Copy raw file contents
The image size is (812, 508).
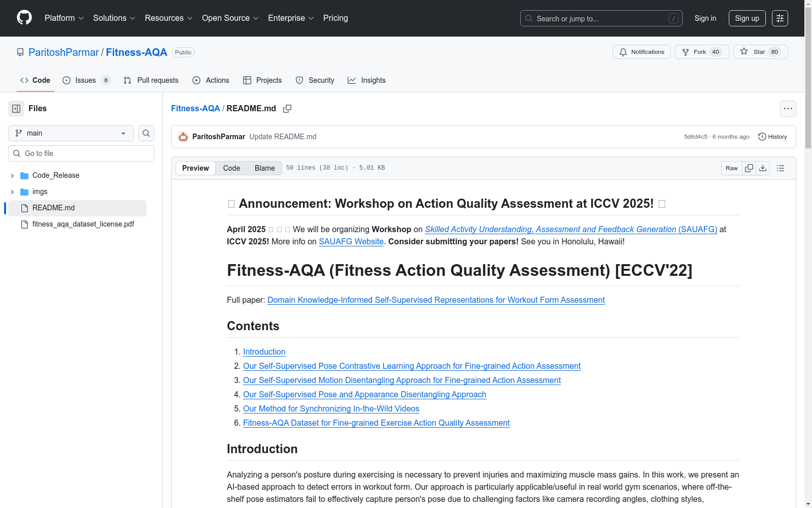pyautogui.click(x=749, y=168)
